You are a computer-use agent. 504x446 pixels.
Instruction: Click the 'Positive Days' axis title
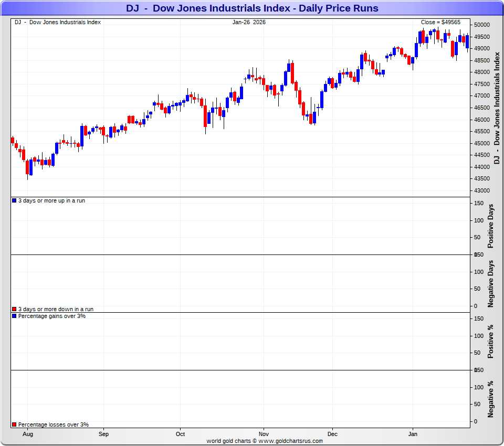(490, 226)
